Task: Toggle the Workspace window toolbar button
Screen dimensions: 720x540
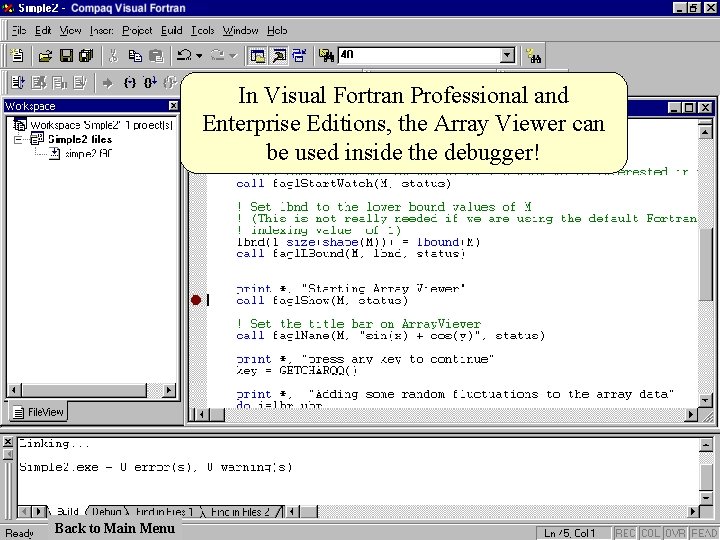Action: pos(258,56)
